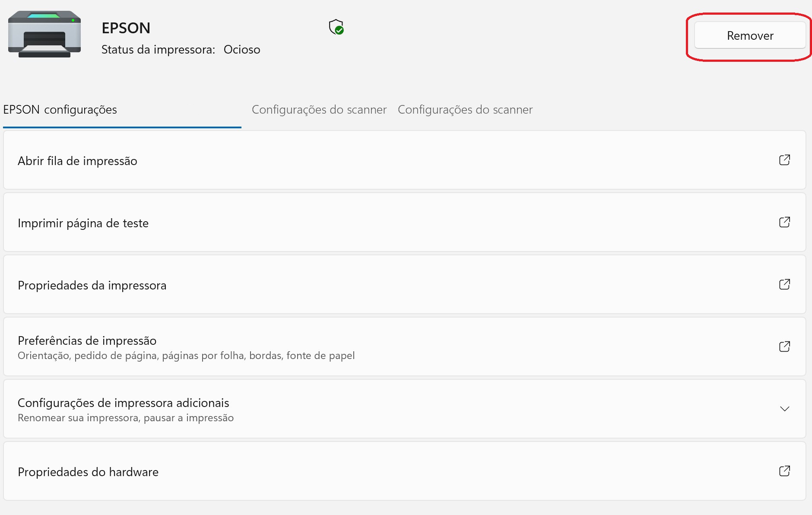The width and height of the screenshot is (812, 515).
Task: Open Propriedades do hardware using its external icon
Action: coord(784,471)
